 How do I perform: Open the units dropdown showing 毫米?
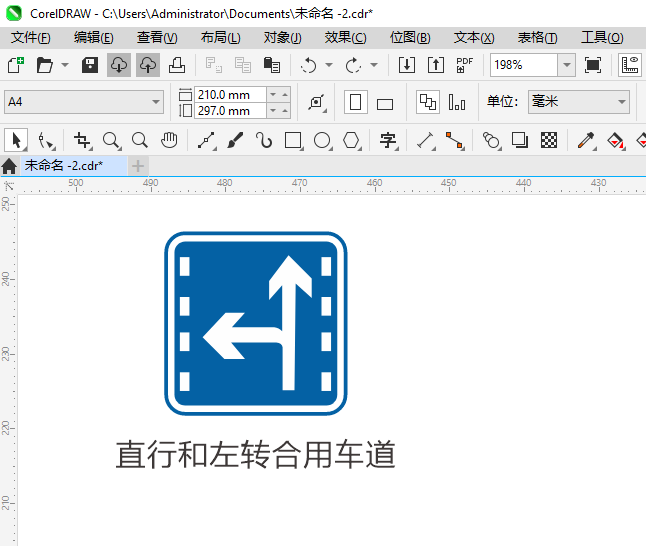tap(579, 102)
